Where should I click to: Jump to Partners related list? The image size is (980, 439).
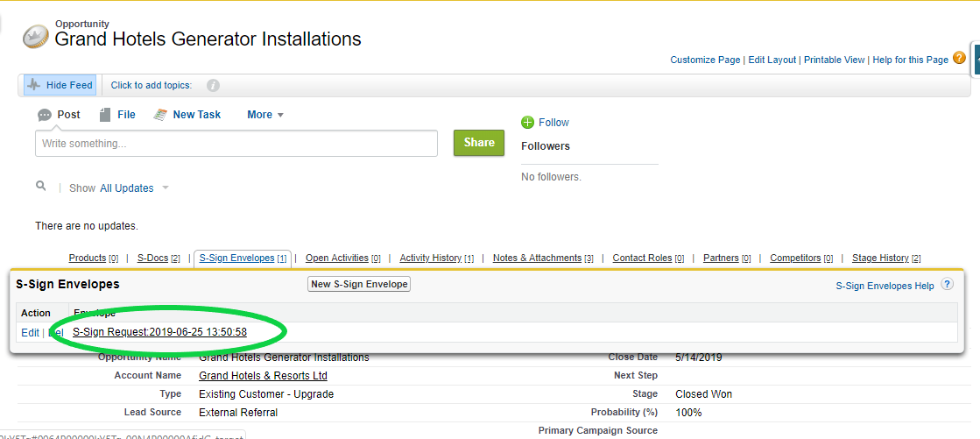[727, 258]
